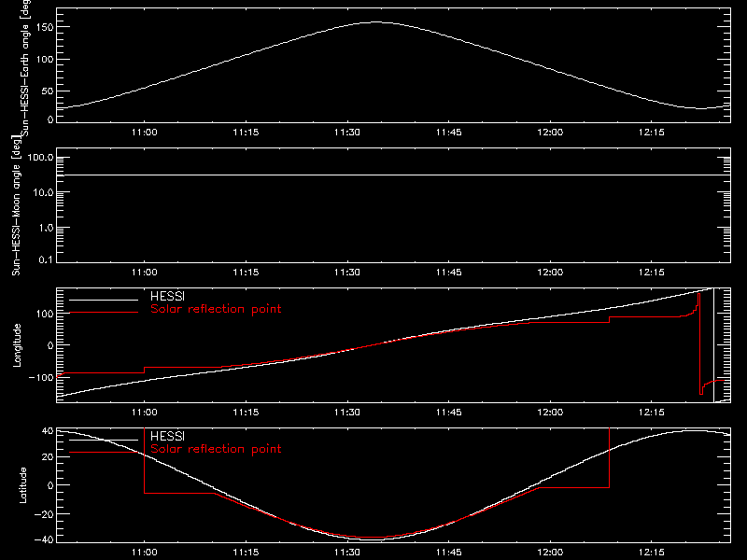
Task: Click HESSI legend text in Longitude plot
Action: click(168, 296)
